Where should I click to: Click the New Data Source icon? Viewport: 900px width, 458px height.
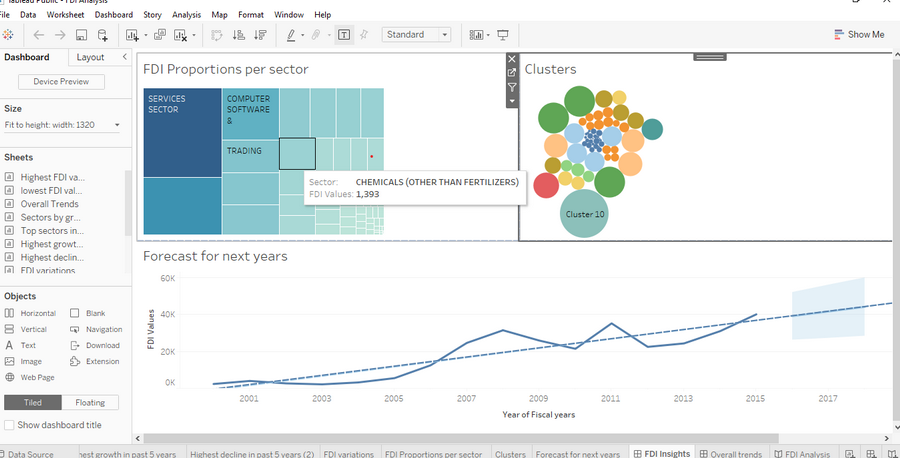click(x=102, y=35)
